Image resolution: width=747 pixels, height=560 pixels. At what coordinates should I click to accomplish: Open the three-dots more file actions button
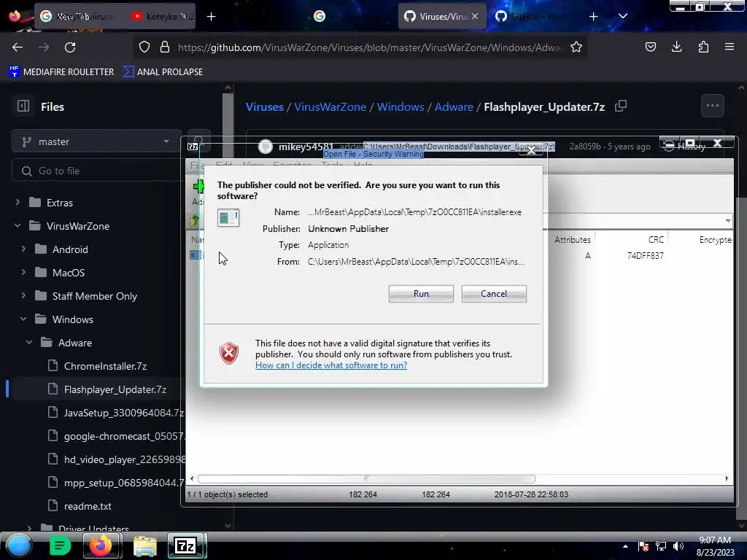click(x=712, y=106)
